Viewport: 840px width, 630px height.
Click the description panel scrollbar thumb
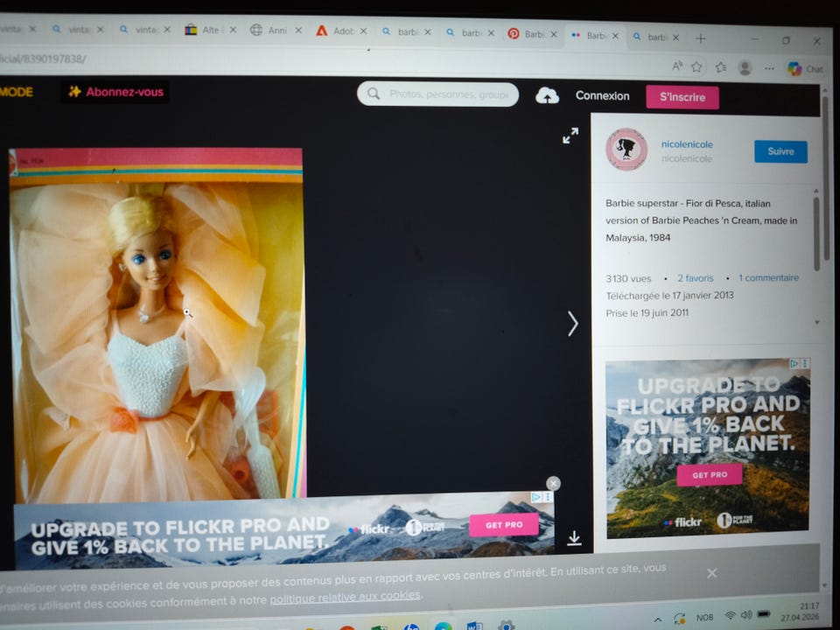[816, 234]
